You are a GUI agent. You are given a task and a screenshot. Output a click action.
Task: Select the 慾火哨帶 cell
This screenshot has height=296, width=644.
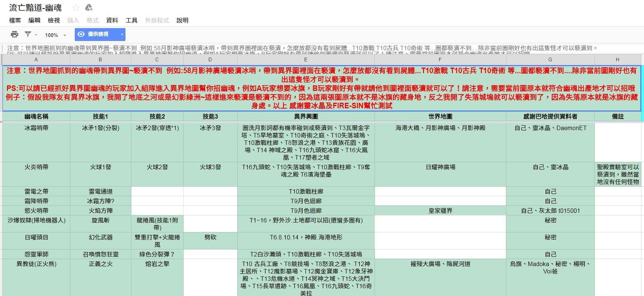click(36, 211)
